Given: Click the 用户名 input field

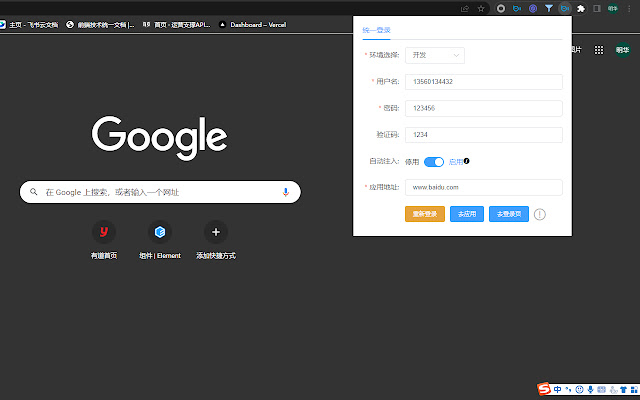Looking at the screenshot, I should [484, 82].
